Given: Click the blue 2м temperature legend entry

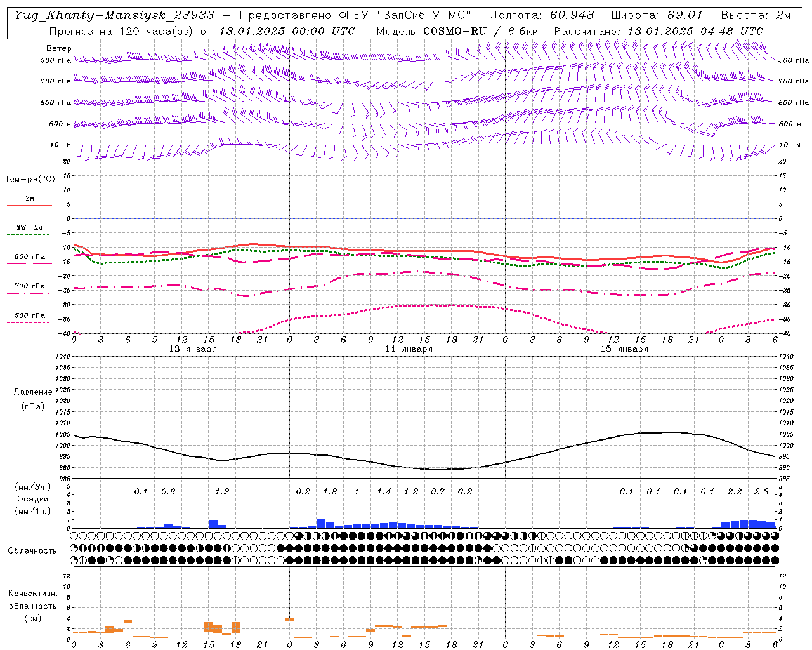Looking at the screenshot, I should pos(29,199).
